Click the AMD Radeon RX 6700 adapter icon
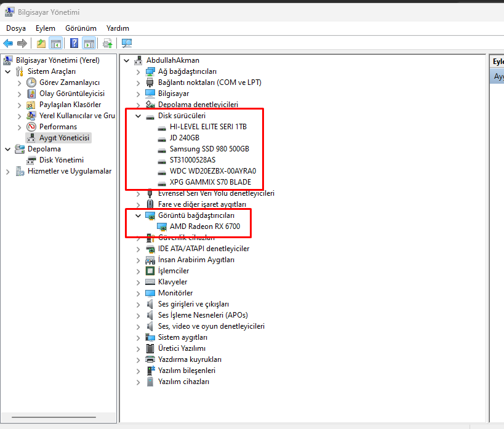The height and width of the screenshot is (429, 504). pyautogui.click(x=162, y=227)
